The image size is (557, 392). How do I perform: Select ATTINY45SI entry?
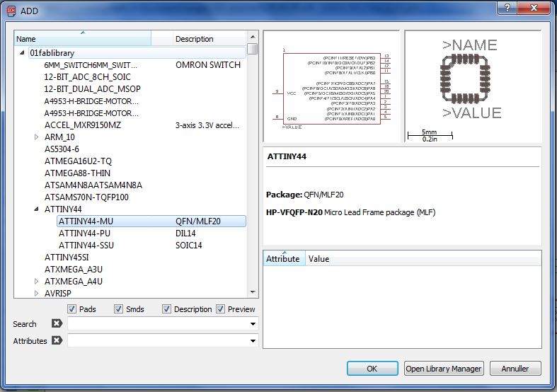coord(67,258)
